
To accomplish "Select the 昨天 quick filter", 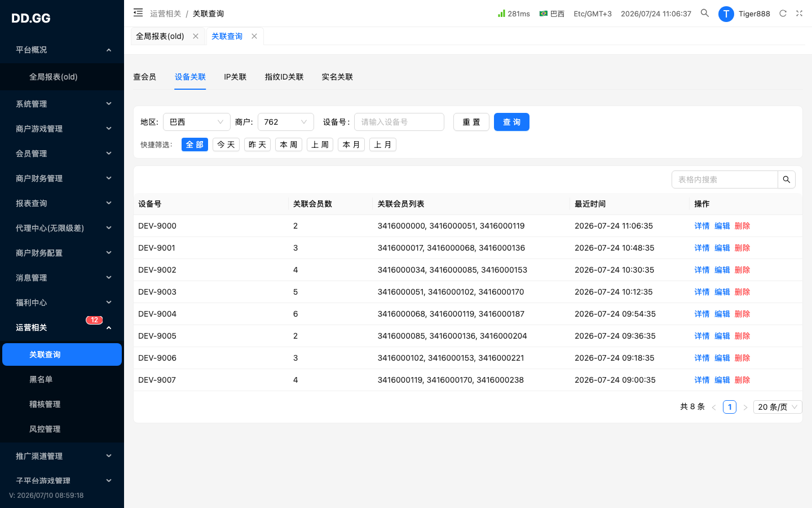I will pyautogui.click(x=257, y=144).
